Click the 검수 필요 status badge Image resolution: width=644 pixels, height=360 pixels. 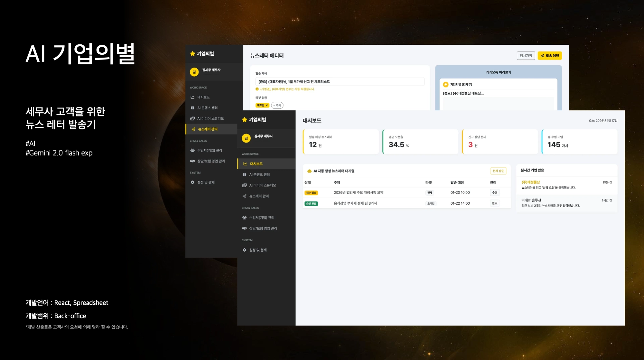(x=311, y=193)
